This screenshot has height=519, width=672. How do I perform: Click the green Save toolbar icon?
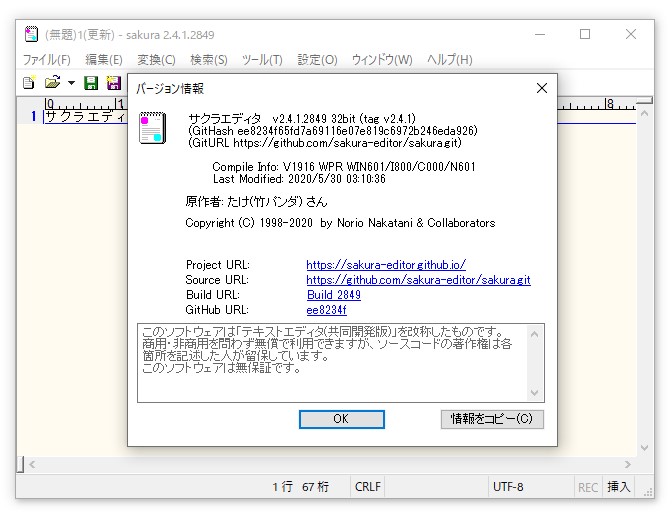coord(91,83)
